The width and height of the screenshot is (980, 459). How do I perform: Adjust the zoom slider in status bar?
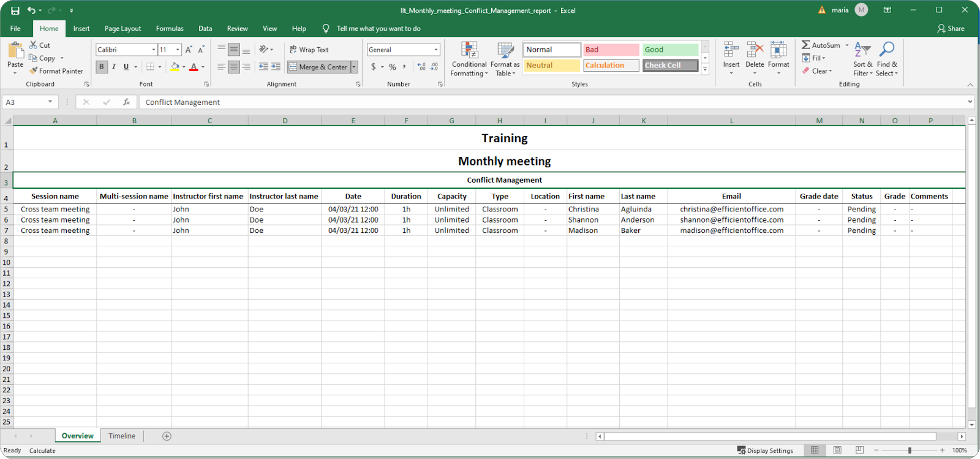(910, 450)
